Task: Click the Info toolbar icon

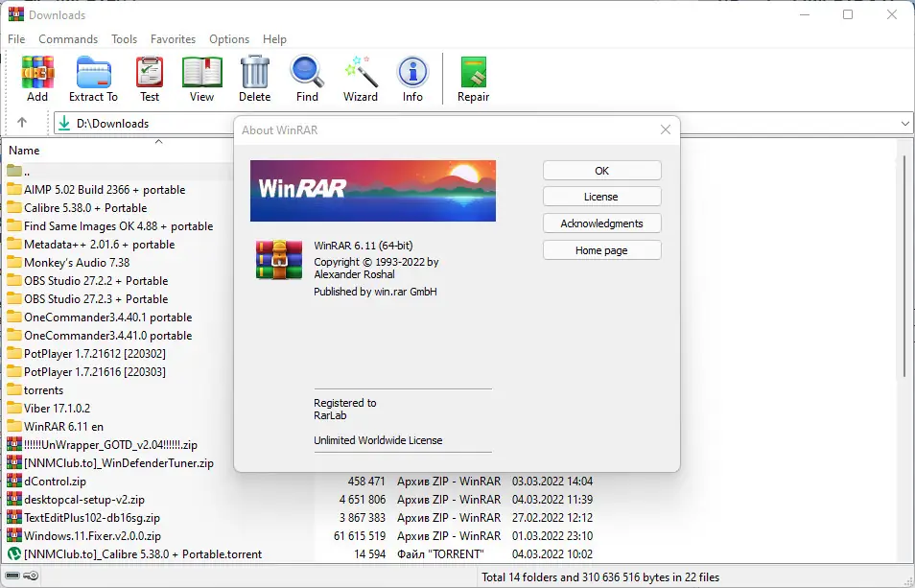Action: (412, 72)
